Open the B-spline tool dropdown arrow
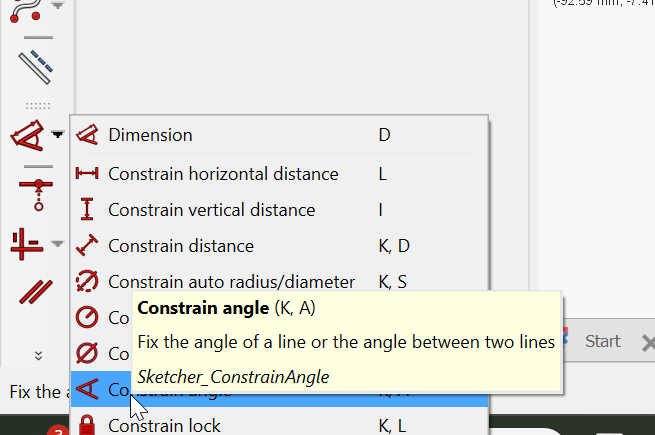Screen dimensions: 655x435 57,6
